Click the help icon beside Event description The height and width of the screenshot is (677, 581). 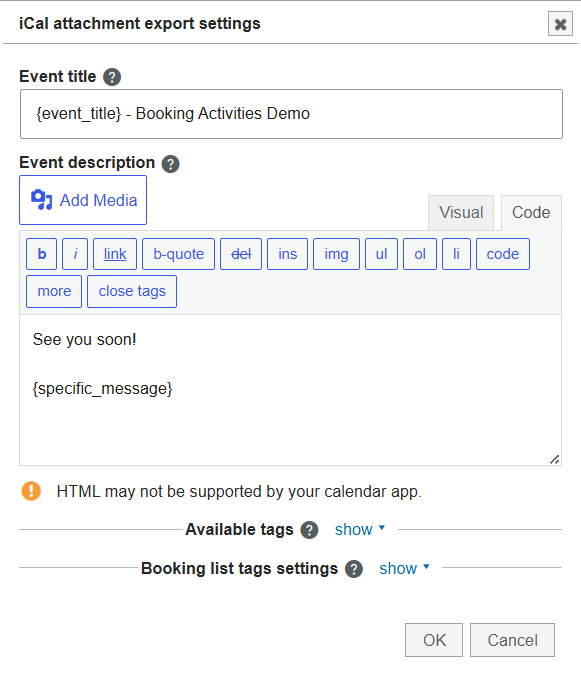coord(171,164)
